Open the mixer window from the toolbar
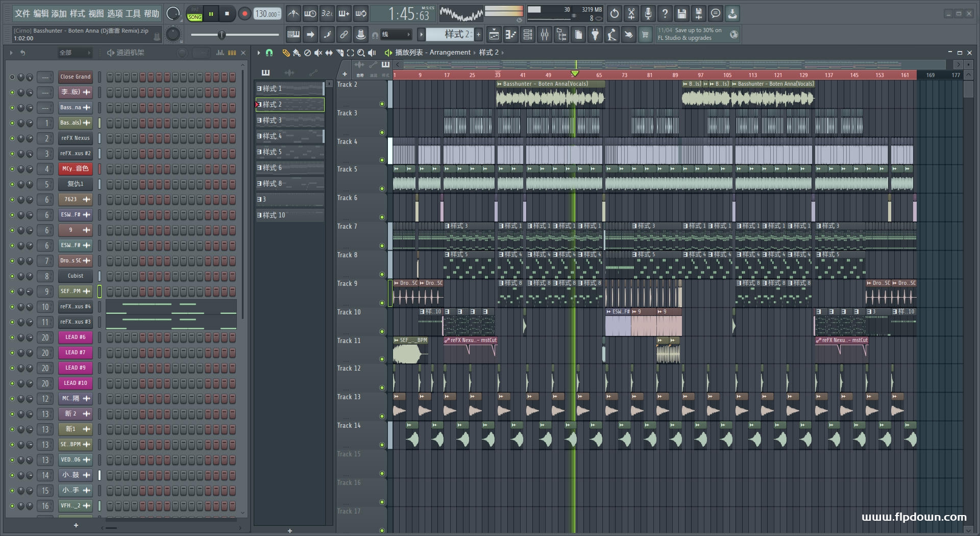This screenshot has width=980, height=536. (x=545, y=35)
